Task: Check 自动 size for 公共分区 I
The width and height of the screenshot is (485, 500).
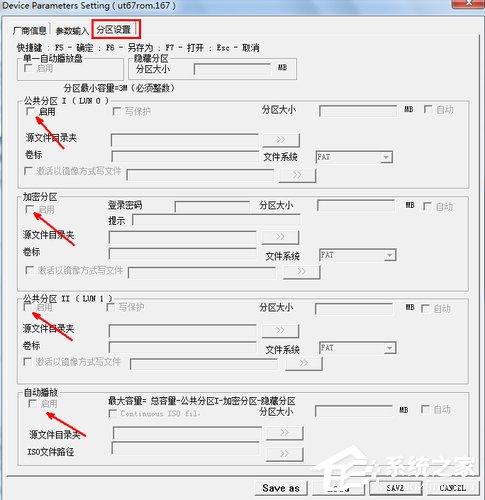Action: 428,109
